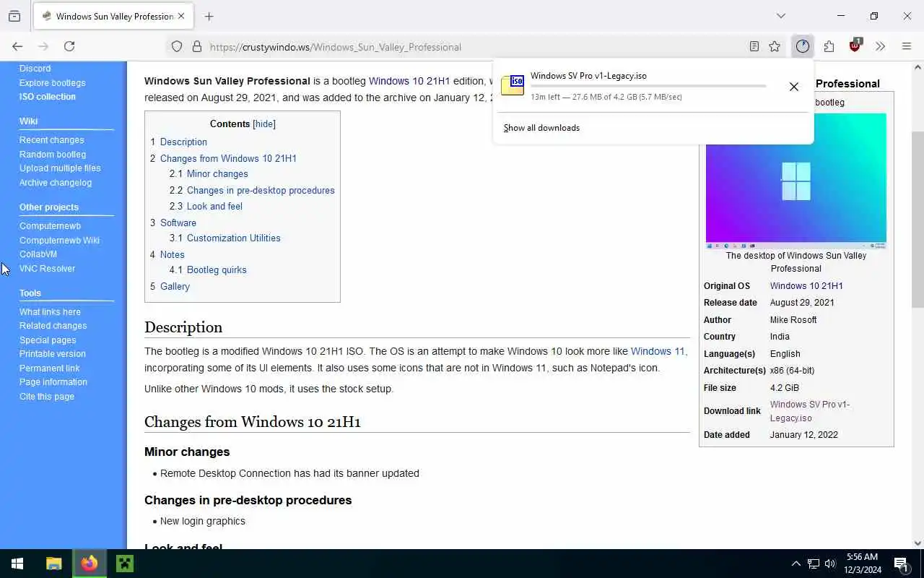Click the Windows SV Pro v1-Legacy.iso infobox link

[x=810, y=411]
